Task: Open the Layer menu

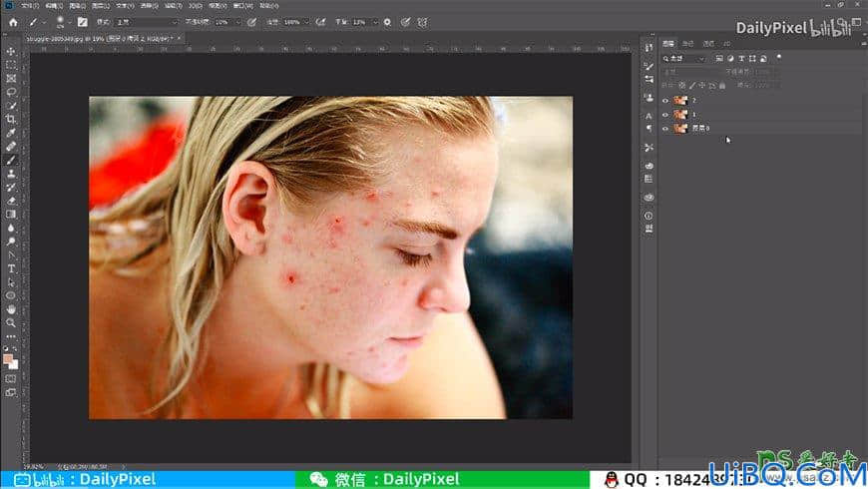Action: (100, 6)
